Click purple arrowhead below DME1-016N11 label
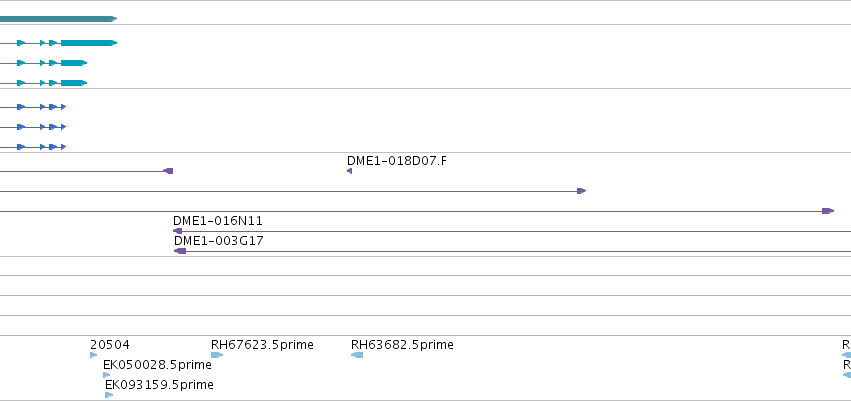Screen dimensions: 851x401 click(x=178, y=231)
